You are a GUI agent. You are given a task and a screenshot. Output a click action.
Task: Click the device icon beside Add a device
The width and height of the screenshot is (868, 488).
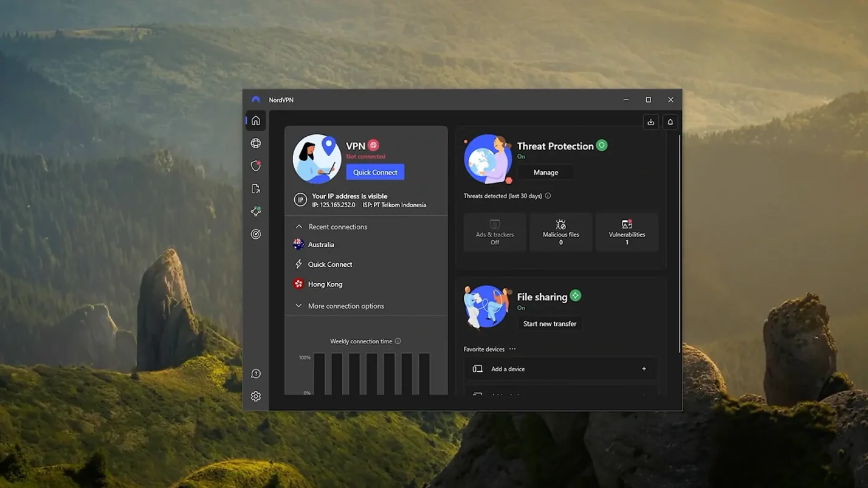[478, 369]
